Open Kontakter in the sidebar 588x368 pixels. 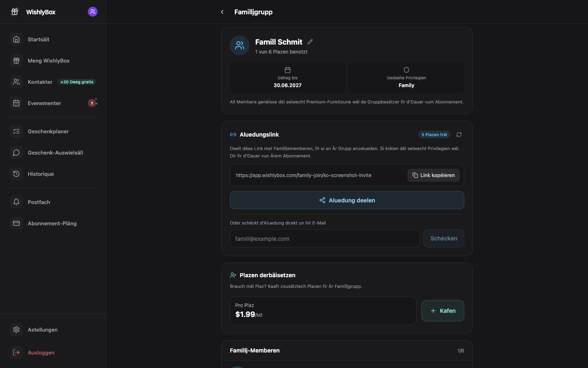coord(53,82)
